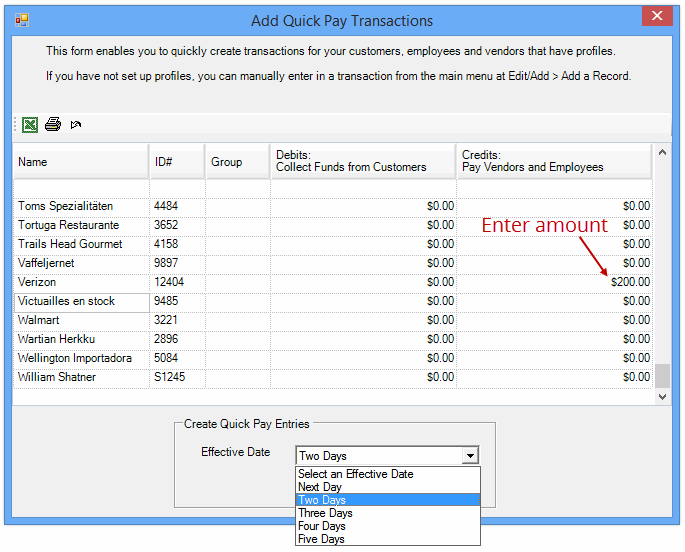This screenshot has width=685, height=552.
Task: Click the app icon in title bar
Action: pyautogui.click(x=22, y=20)
